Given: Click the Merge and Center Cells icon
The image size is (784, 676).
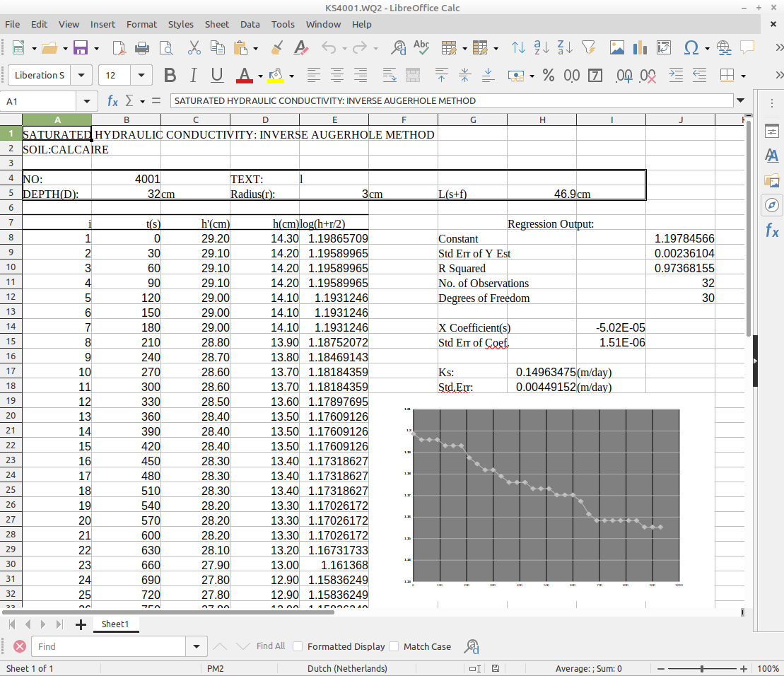Looking at the screenshot, I should click(x=412, y=76).
